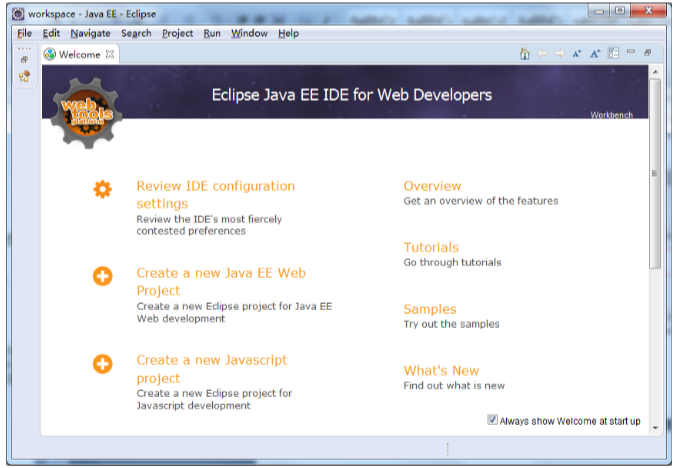
Task: Click the Restore icon in left trim bar
Action: point(24,60)
